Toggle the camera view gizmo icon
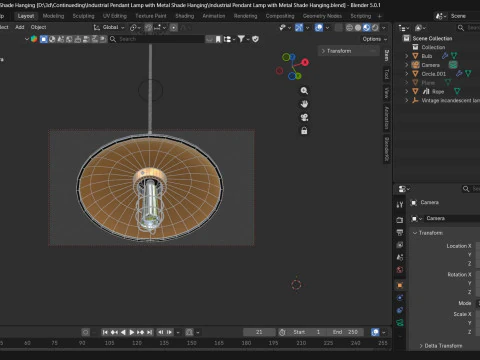This screenshot has width=480, height=360. pos(304,117)
